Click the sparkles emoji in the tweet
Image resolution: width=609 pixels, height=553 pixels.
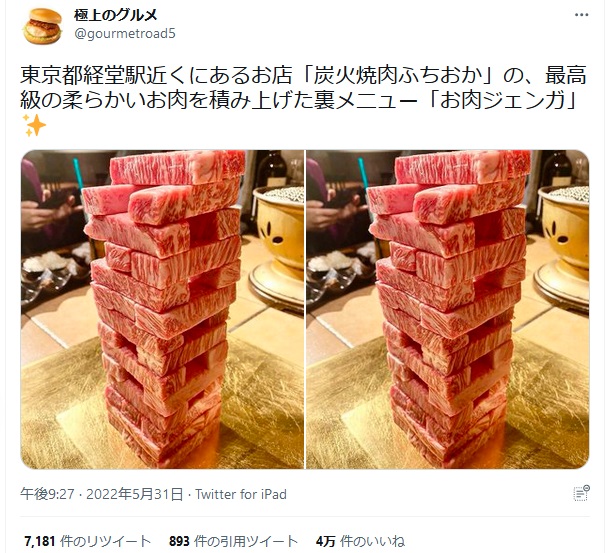[x=34, y=125]
